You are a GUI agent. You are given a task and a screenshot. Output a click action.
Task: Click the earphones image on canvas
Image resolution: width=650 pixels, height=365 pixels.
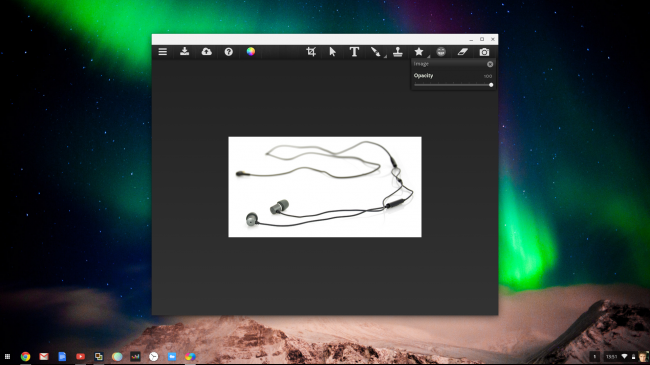click(x=325, y=187)
